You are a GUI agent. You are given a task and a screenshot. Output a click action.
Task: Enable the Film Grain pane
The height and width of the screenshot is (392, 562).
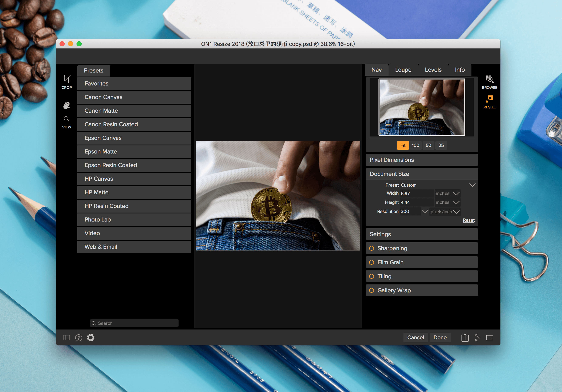tap(371, 262)
